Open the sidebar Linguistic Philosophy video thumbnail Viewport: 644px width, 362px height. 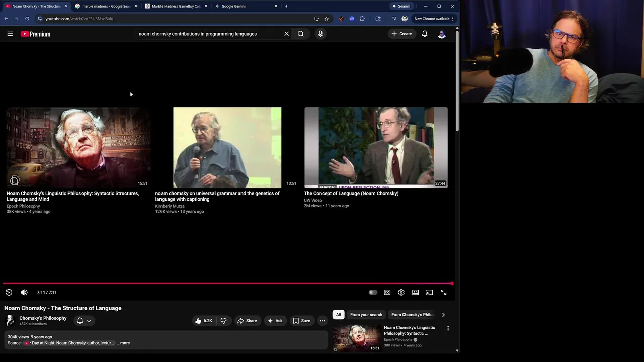[357, 338]
